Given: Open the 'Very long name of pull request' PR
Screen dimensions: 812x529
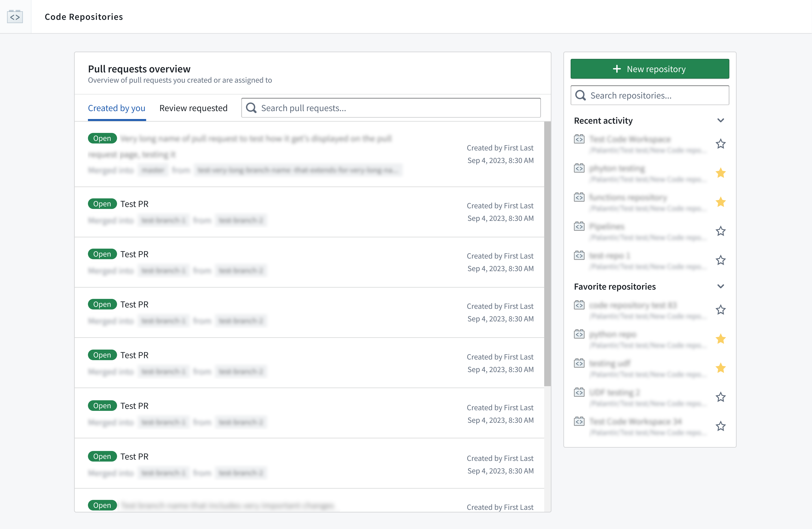Looking at the screenshot, I should [x=309, y=154].
